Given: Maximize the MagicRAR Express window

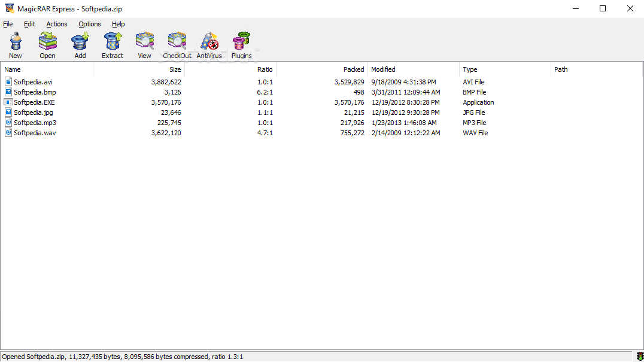Looking at the screenshot, I should click(x=603, y=8).
